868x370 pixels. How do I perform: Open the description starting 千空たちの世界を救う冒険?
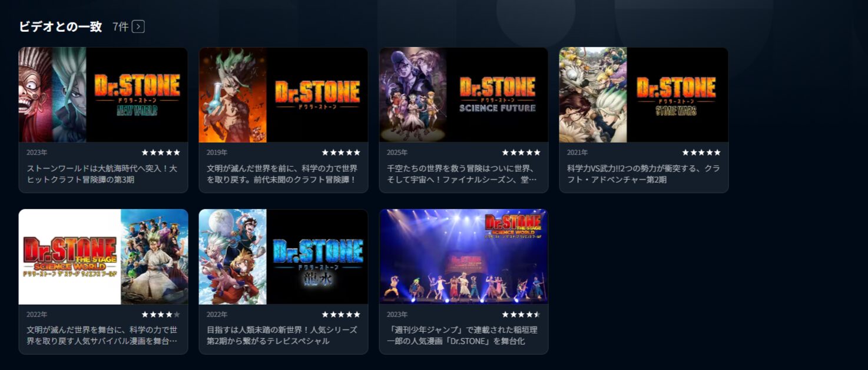click(x=462, y=174)
